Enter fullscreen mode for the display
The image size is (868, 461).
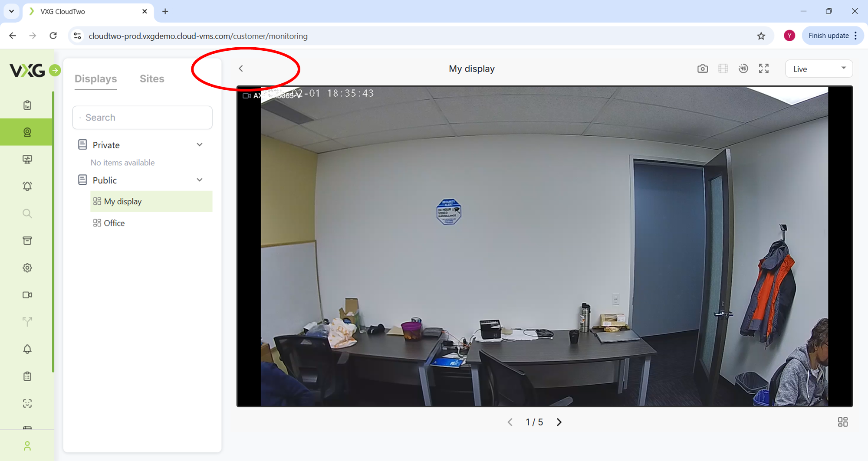[x=763, y=69]
